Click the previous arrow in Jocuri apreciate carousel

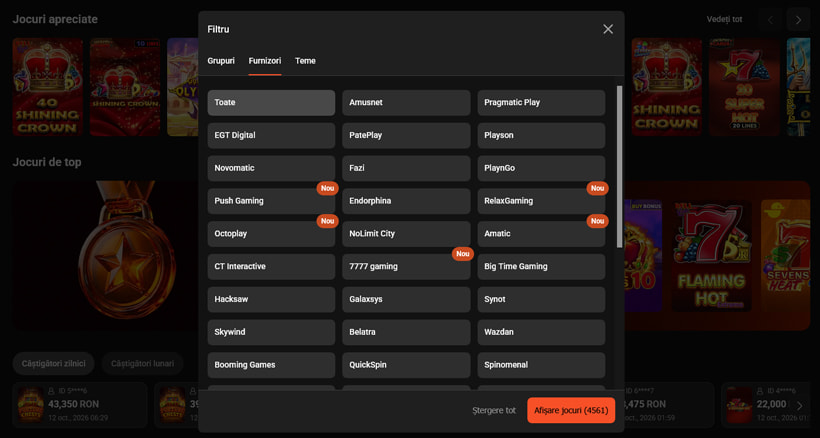[770, 20]
